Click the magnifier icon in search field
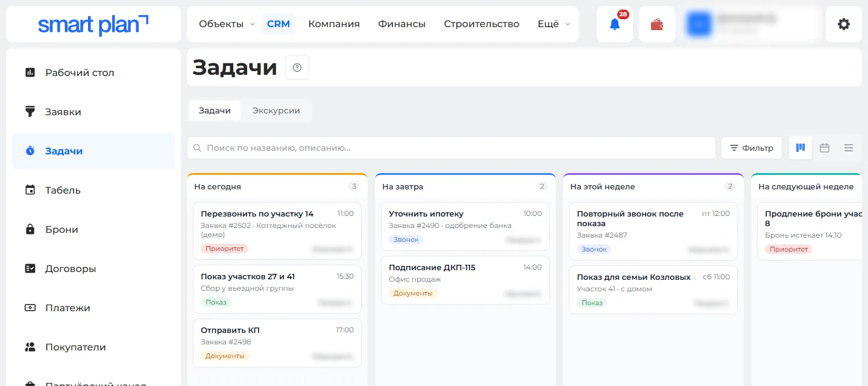Screen dimensions: 868x386 [198, 148]
